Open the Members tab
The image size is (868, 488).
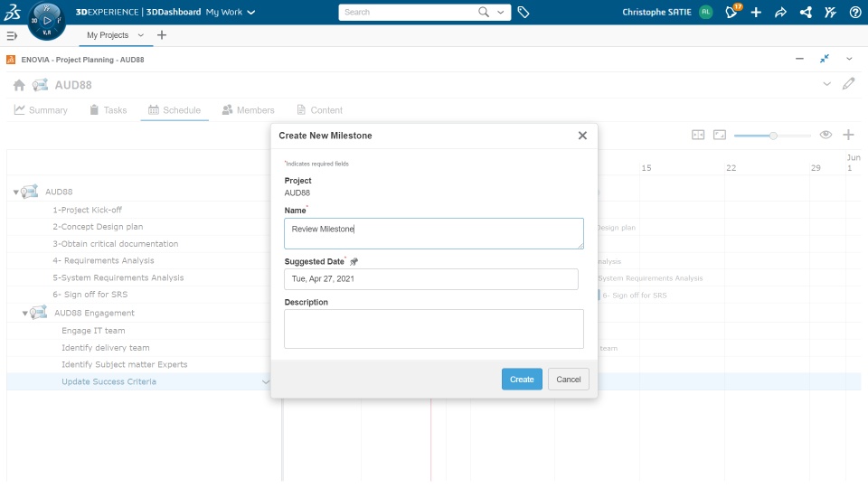point(248,110)
